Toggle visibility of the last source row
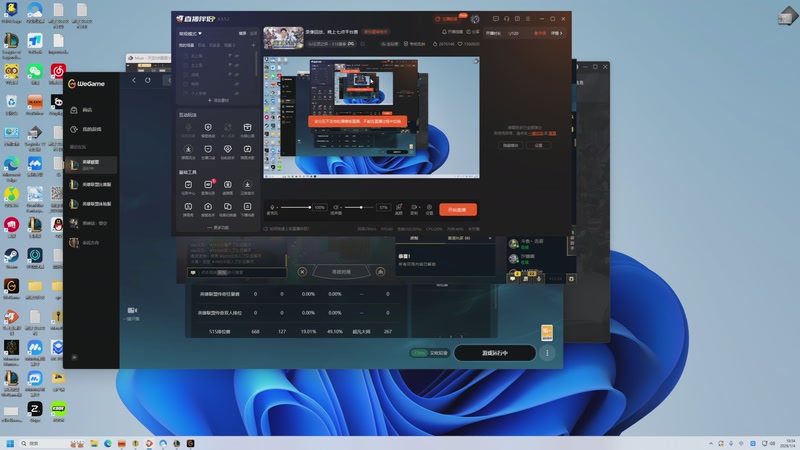The image size is (800, 450). (x=237, y=93)
